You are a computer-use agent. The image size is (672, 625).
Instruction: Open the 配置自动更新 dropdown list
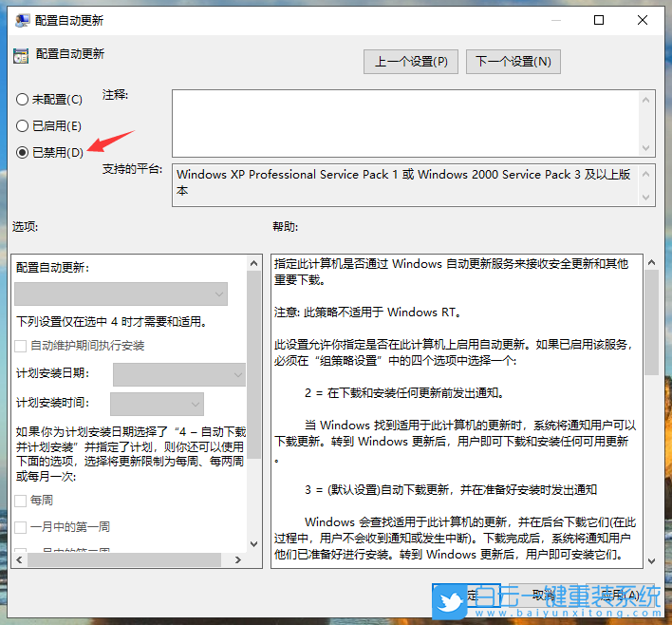pyautogui.click(x=121, y=294)
